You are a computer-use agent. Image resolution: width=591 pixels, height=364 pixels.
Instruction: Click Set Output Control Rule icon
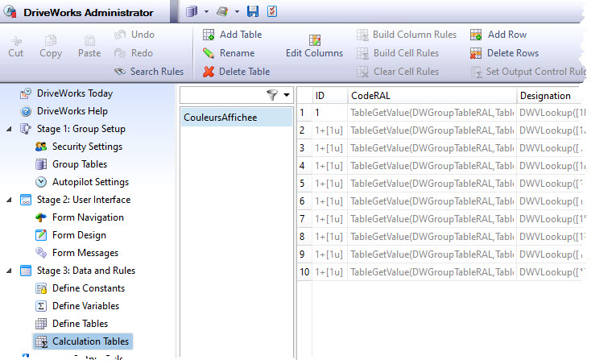[x=477, y=72]
